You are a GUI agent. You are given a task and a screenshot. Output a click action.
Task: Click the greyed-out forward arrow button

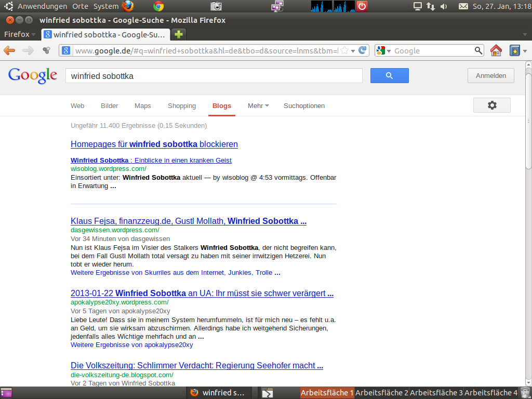pos(28,50)
